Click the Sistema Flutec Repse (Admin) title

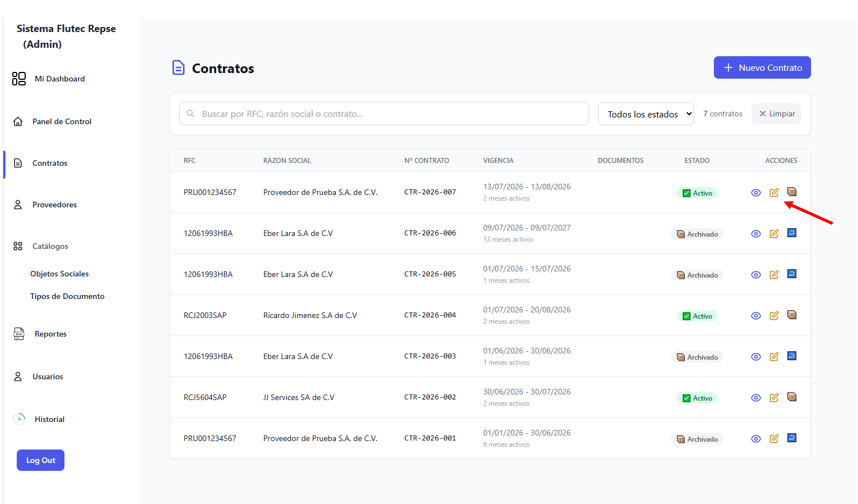click(x=66, y=36)
